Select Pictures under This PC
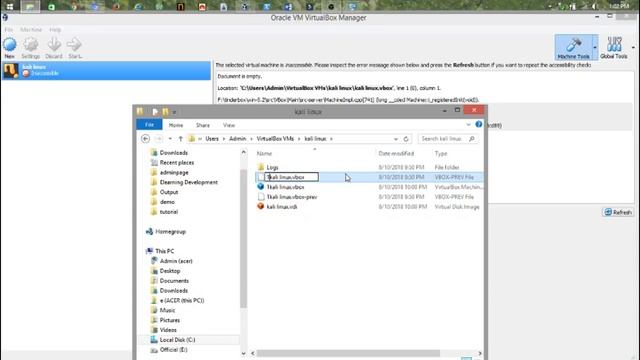Image resolution: width=640 pixels, height=360 pixels. pos(169,320)
